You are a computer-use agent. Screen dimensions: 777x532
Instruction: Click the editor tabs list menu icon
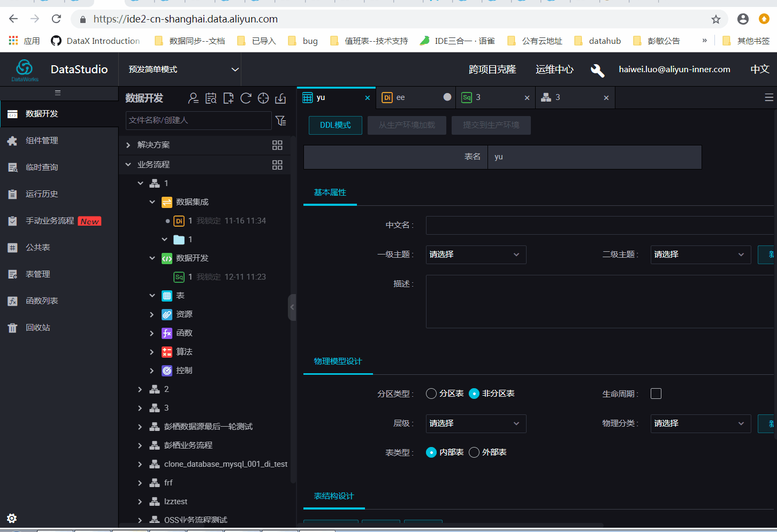click(x=769, y=97)
